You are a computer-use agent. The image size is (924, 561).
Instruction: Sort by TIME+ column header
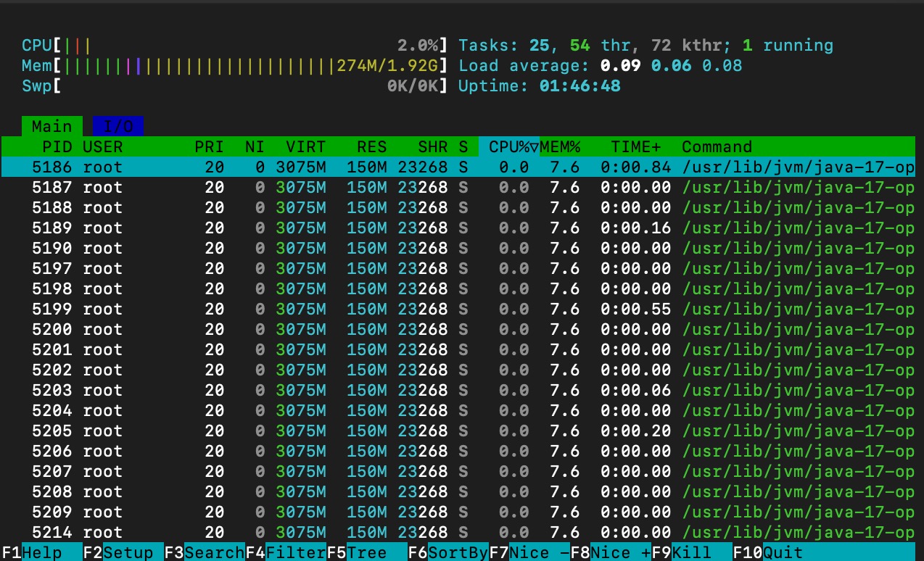click(640, 146)
